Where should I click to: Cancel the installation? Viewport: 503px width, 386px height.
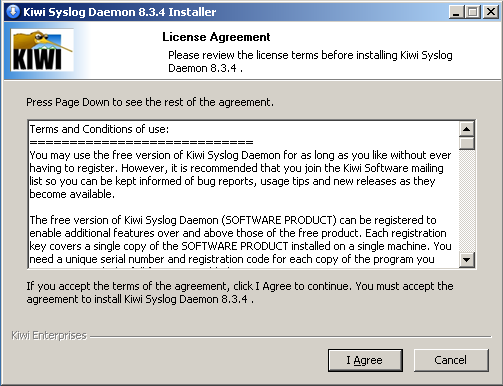(451, 360)
